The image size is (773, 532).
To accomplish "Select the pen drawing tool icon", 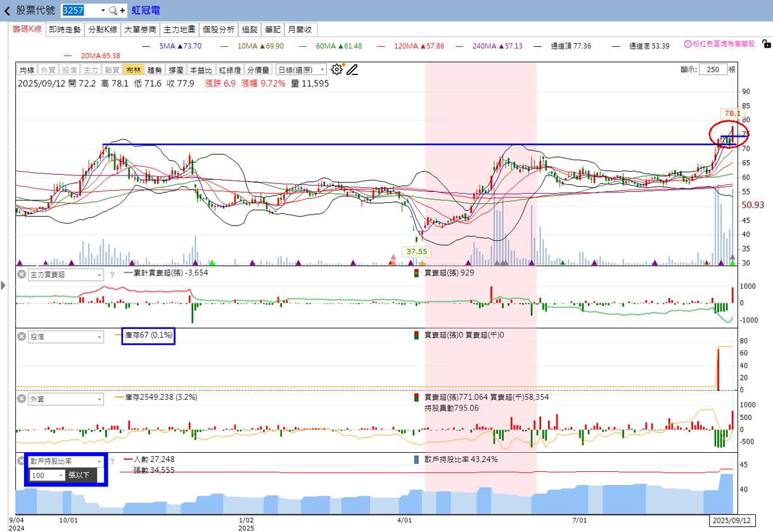I will (352, 70).
